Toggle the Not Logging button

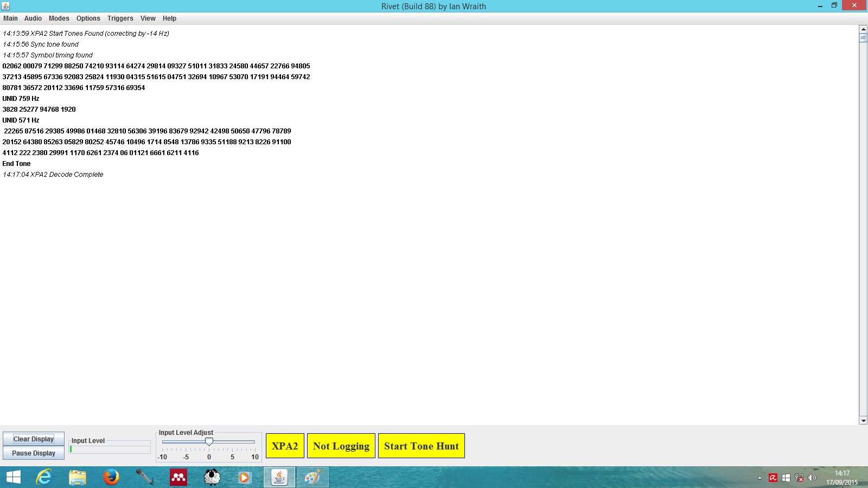coord(341,446)
